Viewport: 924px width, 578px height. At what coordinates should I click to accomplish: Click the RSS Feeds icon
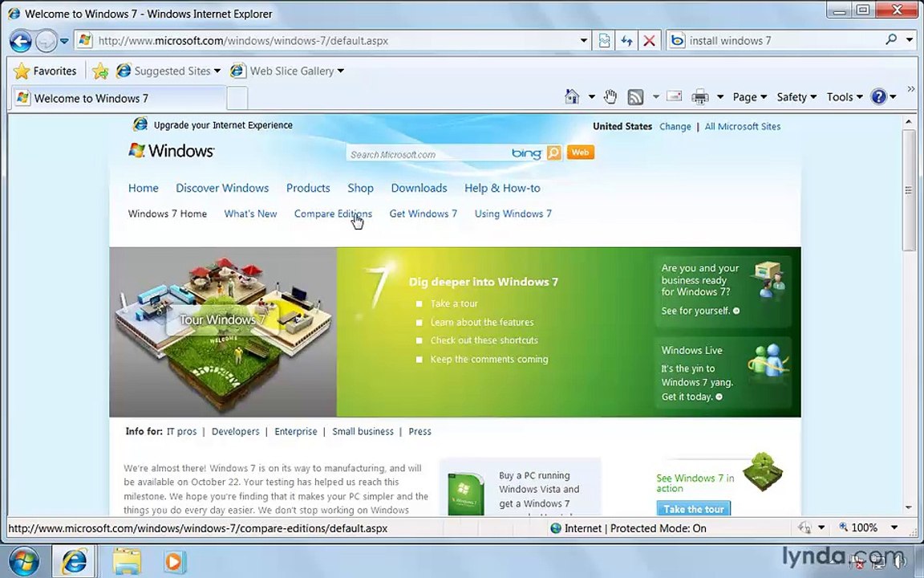635,96
